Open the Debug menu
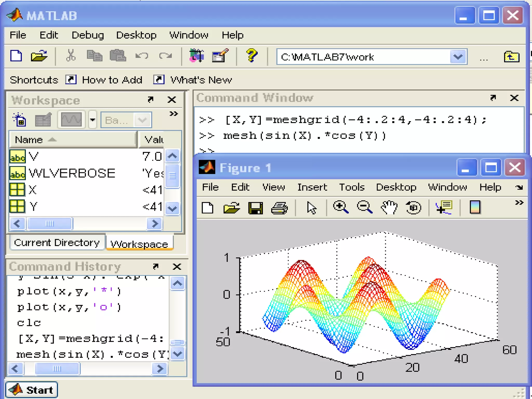This screenshot has height=399, width=532. (88, 35)
